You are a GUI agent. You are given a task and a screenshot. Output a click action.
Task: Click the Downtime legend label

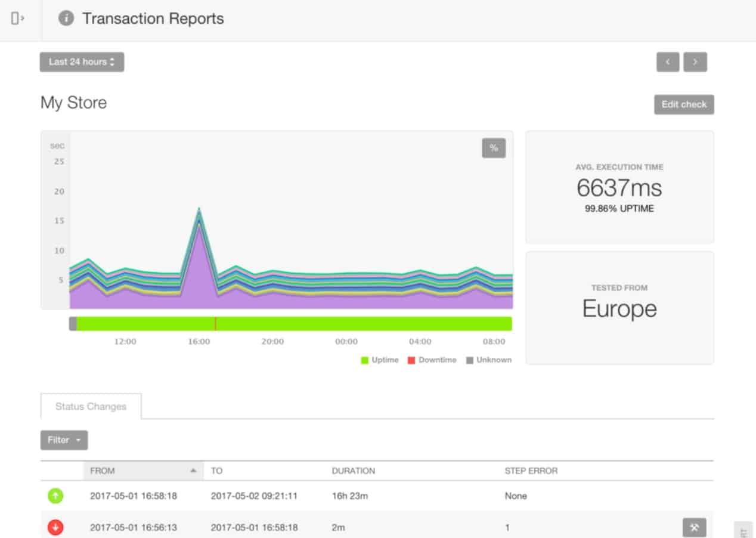click(437, 360)
